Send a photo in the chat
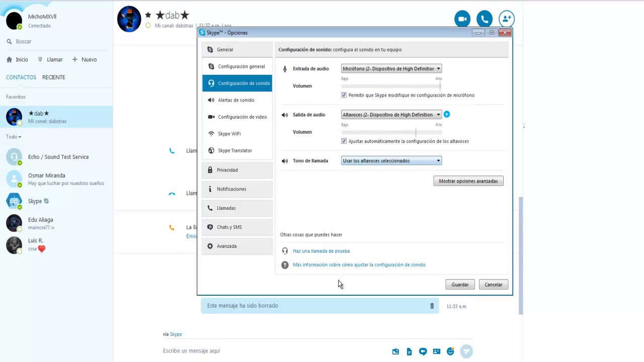Image resolution: width=644 pixels, height=362 pixels. click(x=395, y=351)
